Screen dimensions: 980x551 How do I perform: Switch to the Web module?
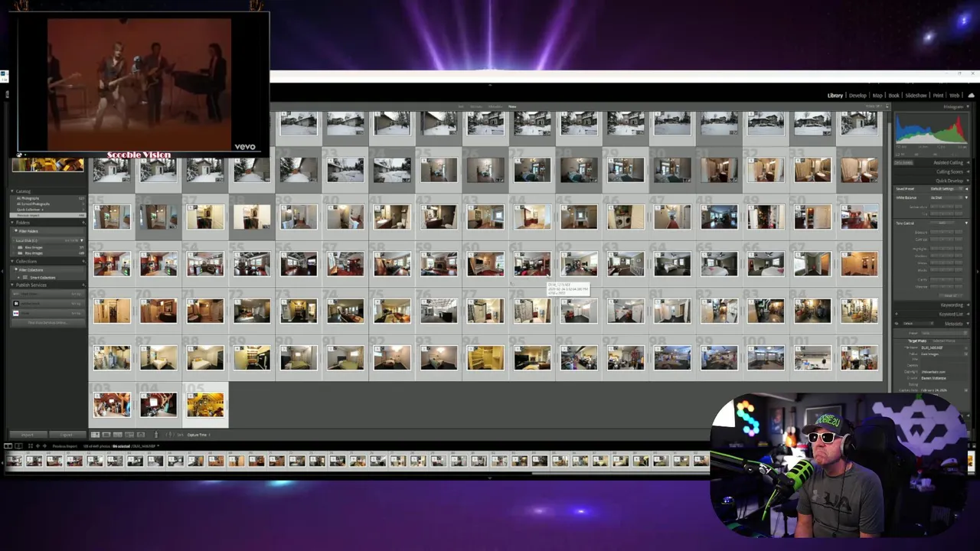click(x=954, y=96)
